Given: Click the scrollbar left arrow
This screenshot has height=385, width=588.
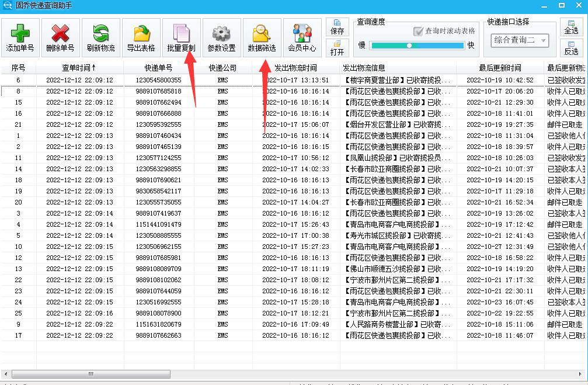Looking at the screenshot, I should [5, 374].
